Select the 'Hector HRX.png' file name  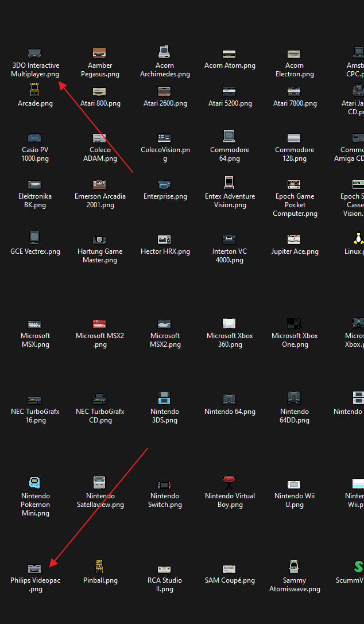pos(165,251)
